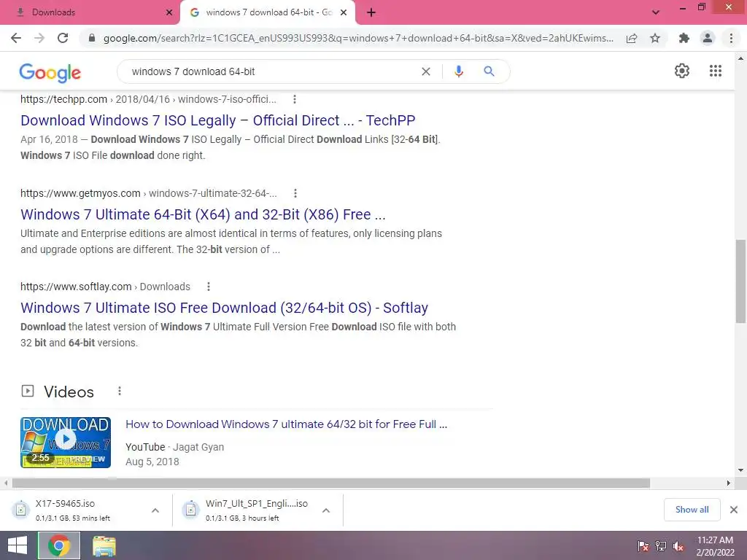Click the scroll down arrow
The width and height of the screenshot is (747, 560).
740,470
